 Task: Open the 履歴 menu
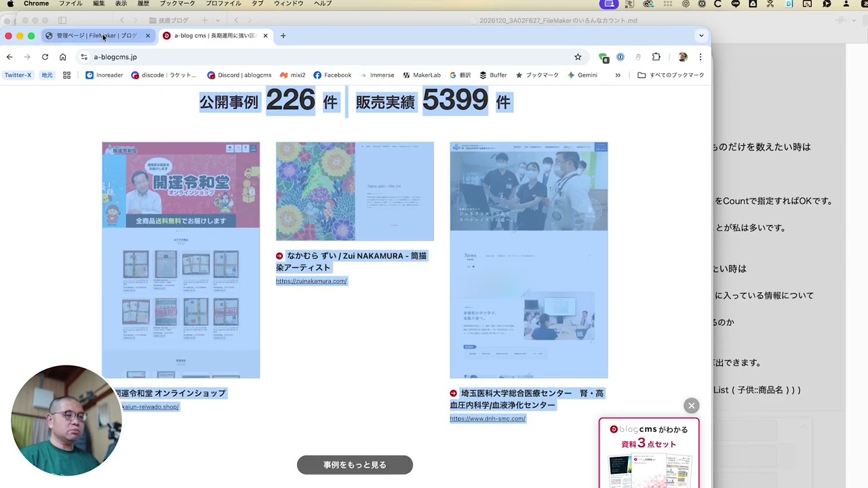(x=143, y=4)
